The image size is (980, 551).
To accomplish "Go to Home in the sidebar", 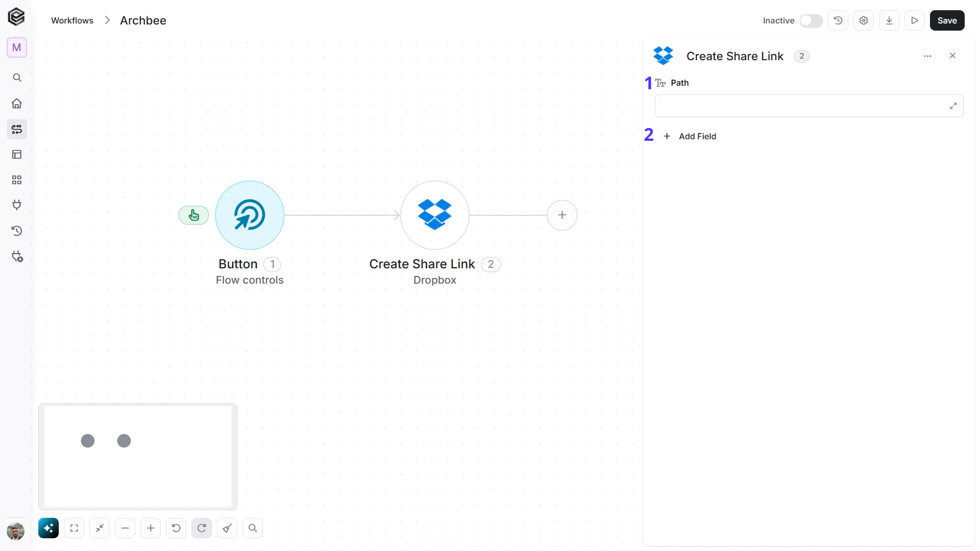I will point(17,104).
